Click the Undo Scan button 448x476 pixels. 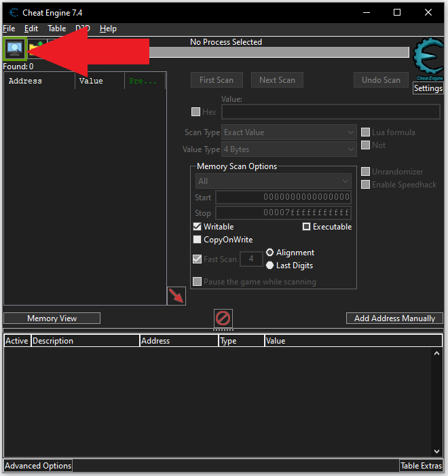point(381,80)
